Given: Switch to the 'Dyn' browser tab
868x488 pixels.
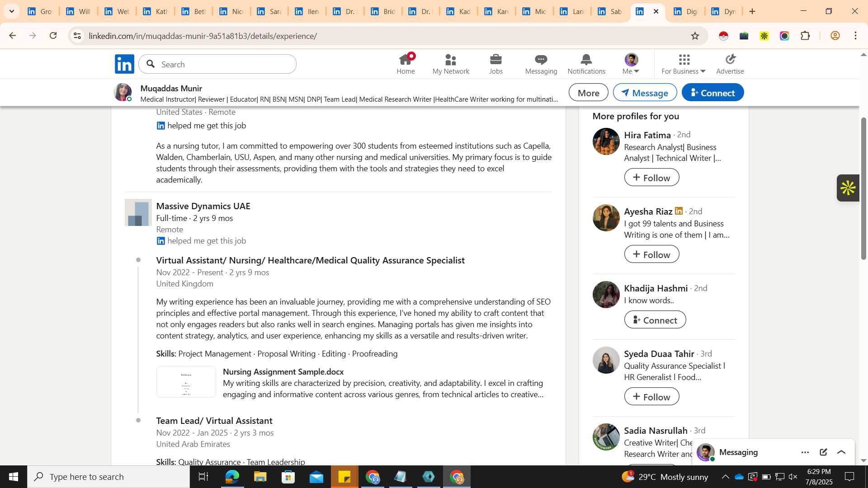Looking at the screenshot, I should pos(723,11).
